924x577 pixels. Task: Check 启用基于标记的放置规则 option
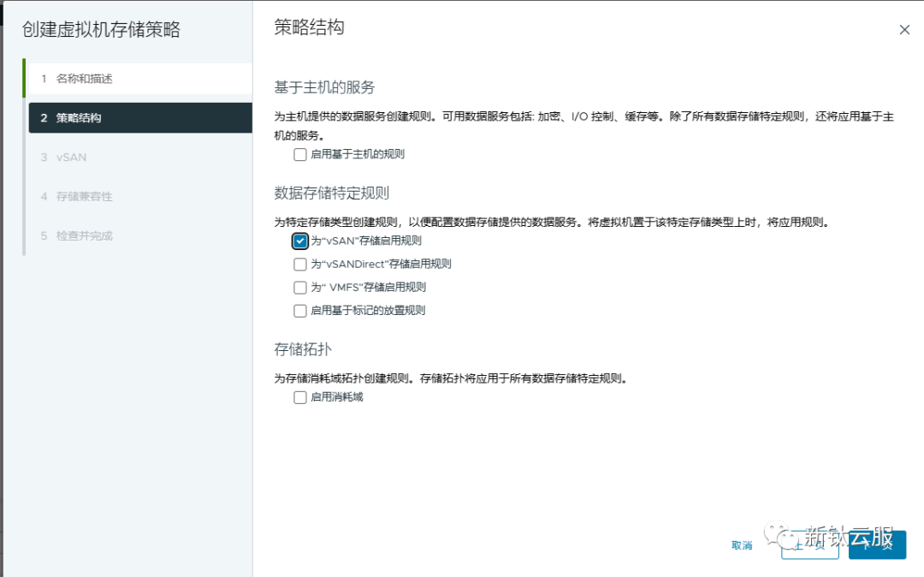299,310
